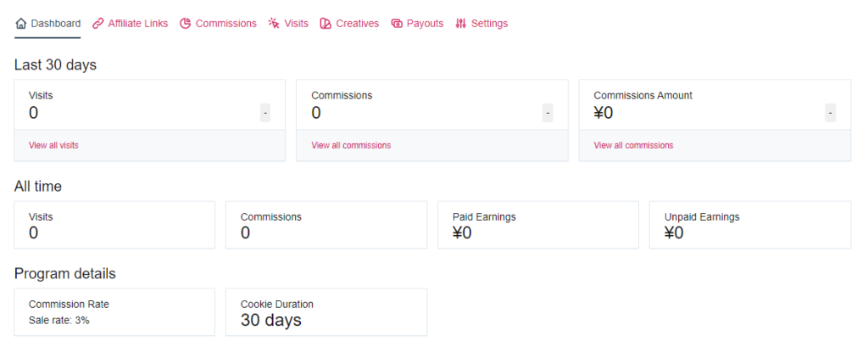868x347 pixels.
Task: Click the trend badge in Commissions Amount card
Action: click(x=831, y=113)
